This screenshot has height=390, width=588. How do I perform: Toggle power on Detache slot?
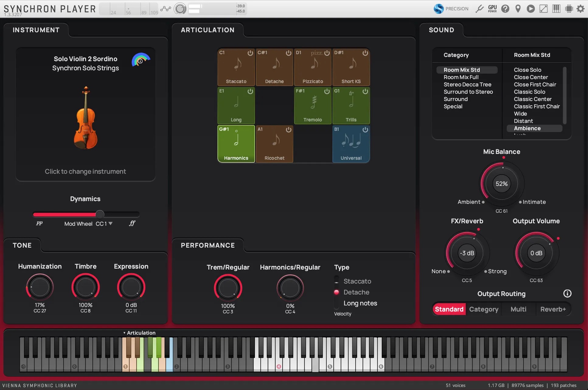pos(288,53)
